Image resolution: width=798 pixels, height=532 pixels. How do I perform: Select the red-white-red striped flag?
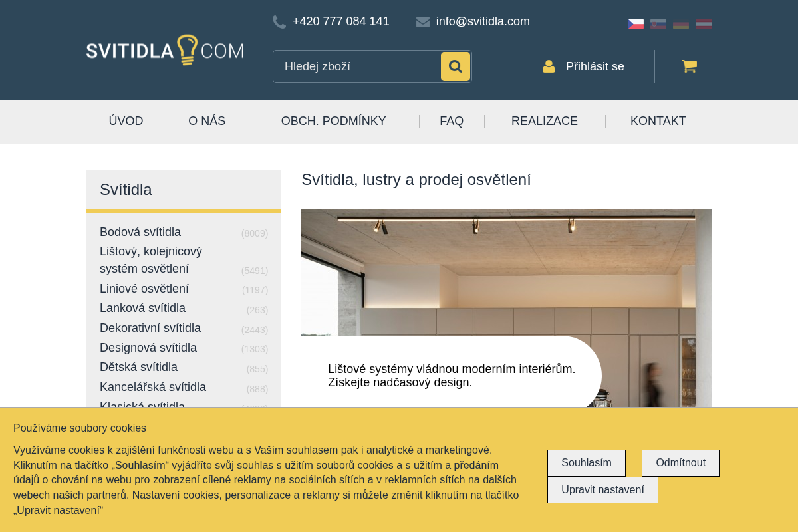[704, 24]
